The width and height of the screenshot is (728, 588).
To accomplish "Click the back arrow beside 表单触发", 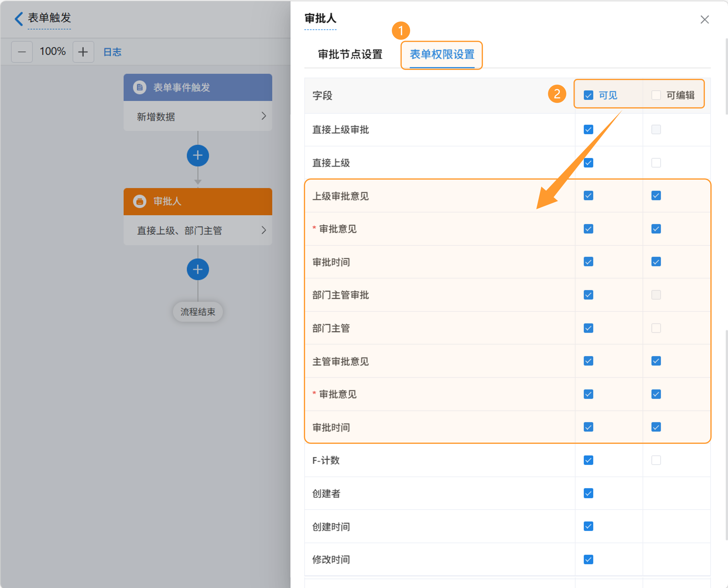I will tap(19, 19).
